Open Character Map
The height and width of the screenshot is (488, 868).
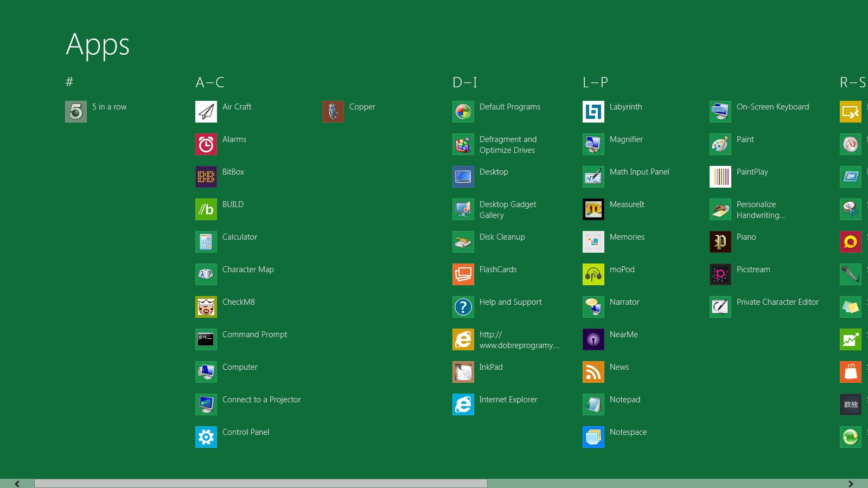(247, 269)
